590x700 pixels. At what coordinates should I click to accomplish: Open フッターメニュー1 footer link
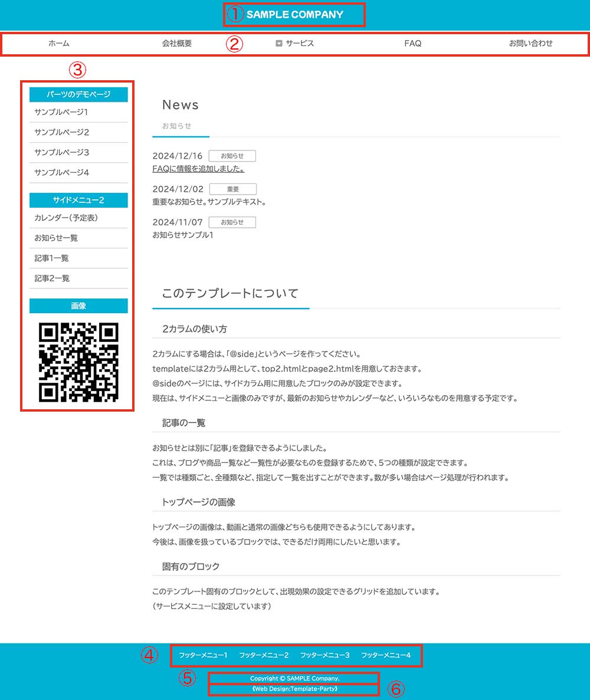coord(203,655)
